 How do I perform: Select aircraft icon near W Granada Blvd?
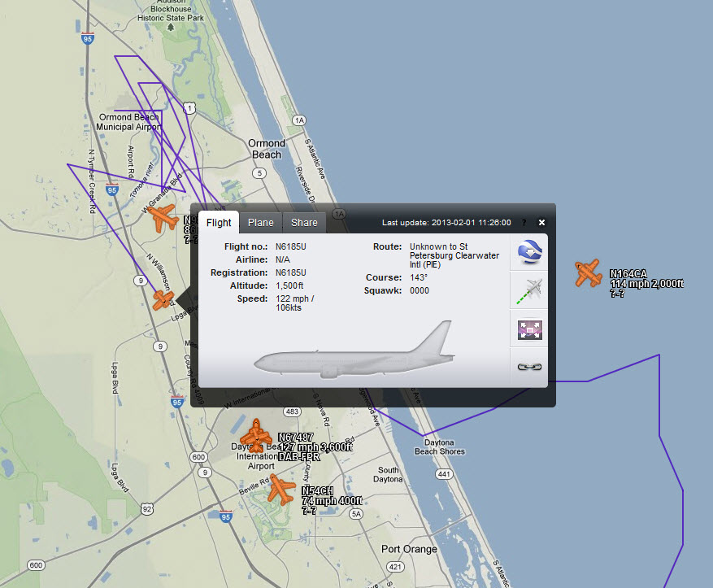(x=165, y=217)
